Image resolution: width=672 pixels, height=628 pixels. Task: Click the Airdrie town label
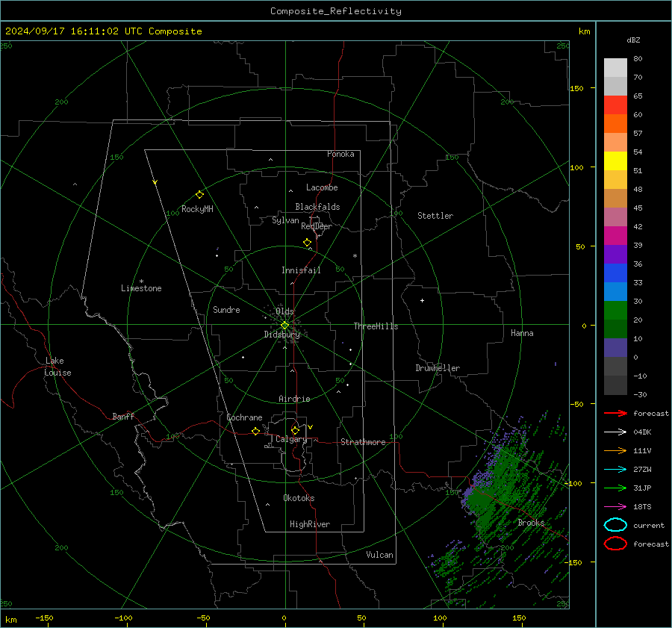[294, 399]
